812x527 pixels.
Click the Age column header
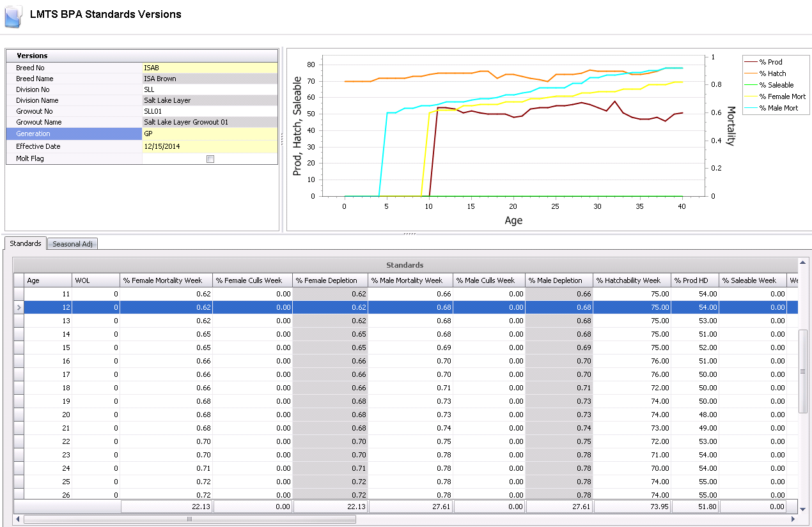coord(47,280)
